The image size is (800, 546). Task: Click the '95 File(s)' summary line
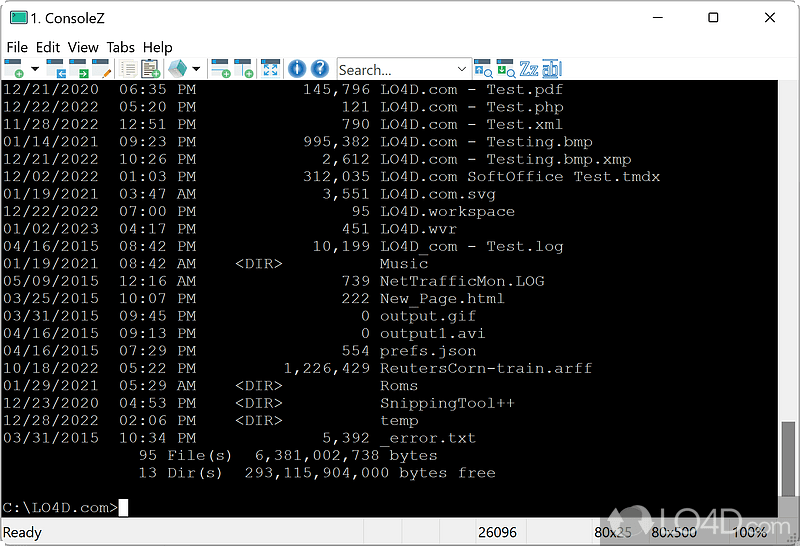click(288, 456)
